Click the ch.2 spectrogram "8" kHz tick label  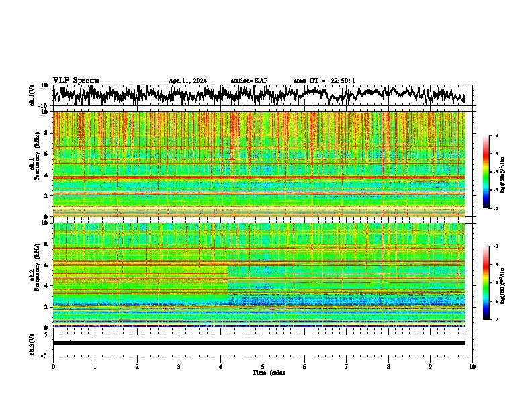[47, 244]
